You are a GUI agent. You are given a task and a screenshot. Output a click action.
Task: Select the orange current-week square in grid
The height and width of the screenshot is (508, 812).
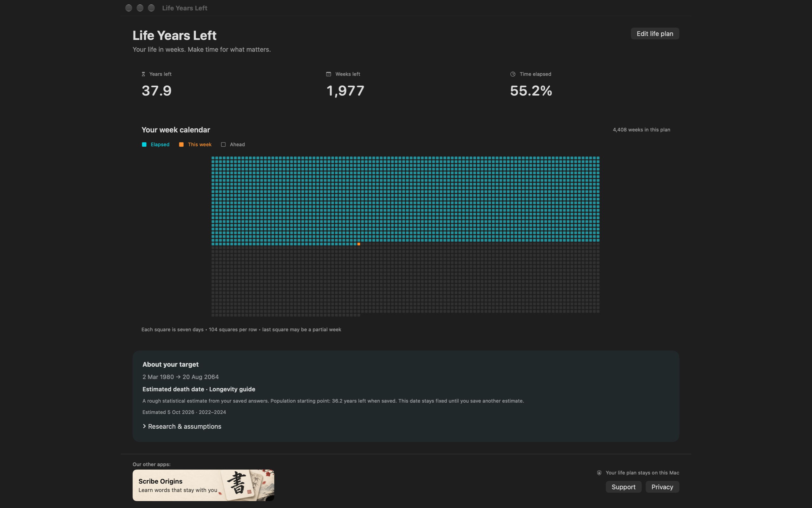359,244
